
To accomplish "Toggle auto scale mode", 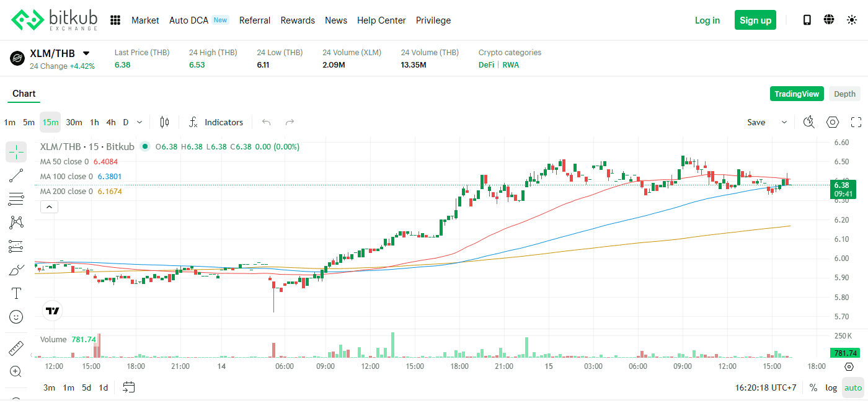I will click(853, 387).
